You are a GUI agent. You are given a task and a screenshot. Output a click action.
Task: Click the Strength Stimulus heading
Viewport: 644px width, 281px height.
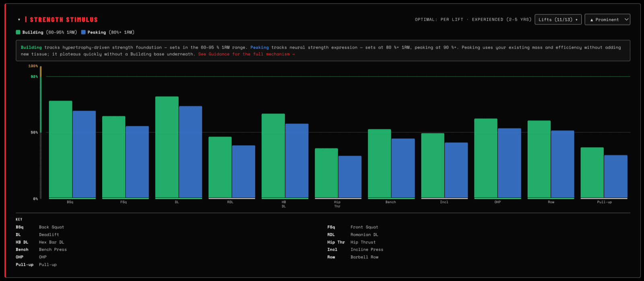point(64,19)
